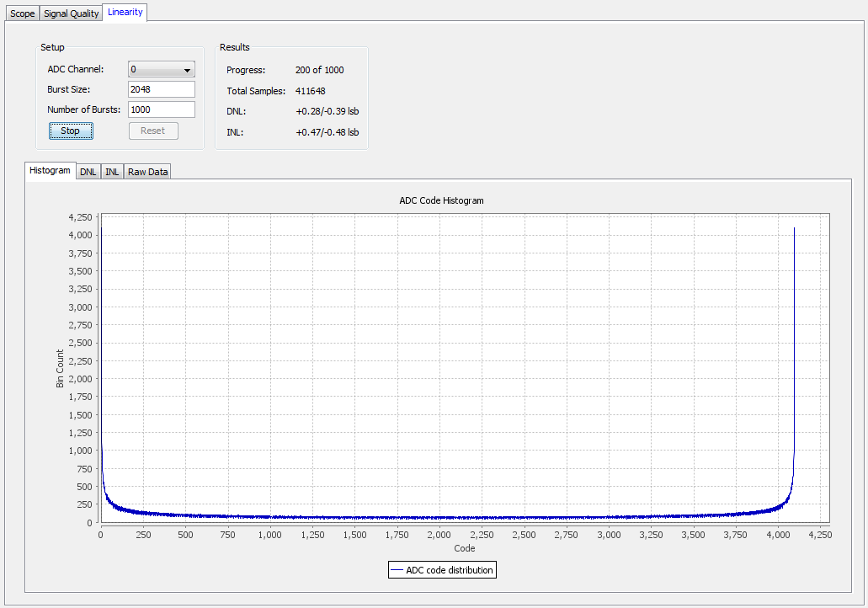Open the Signal Quality tab
The image size is (868, 608).
point(72,13)
